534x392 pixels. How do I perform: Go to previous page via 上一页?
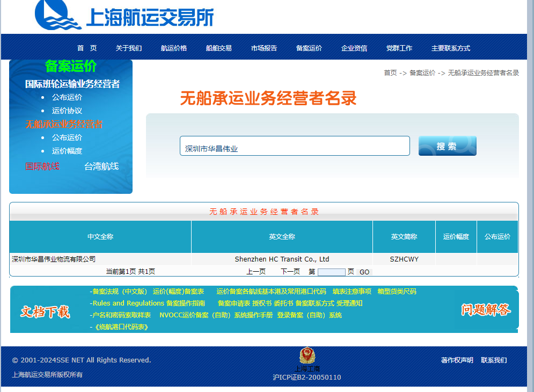(256, 271)
